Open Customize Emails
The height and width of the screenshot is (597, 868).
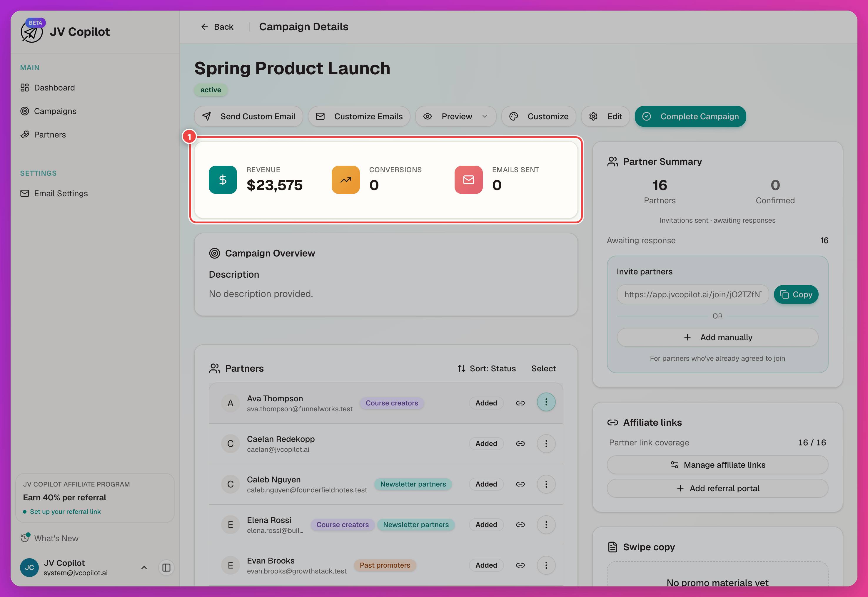tap(359, 116)
